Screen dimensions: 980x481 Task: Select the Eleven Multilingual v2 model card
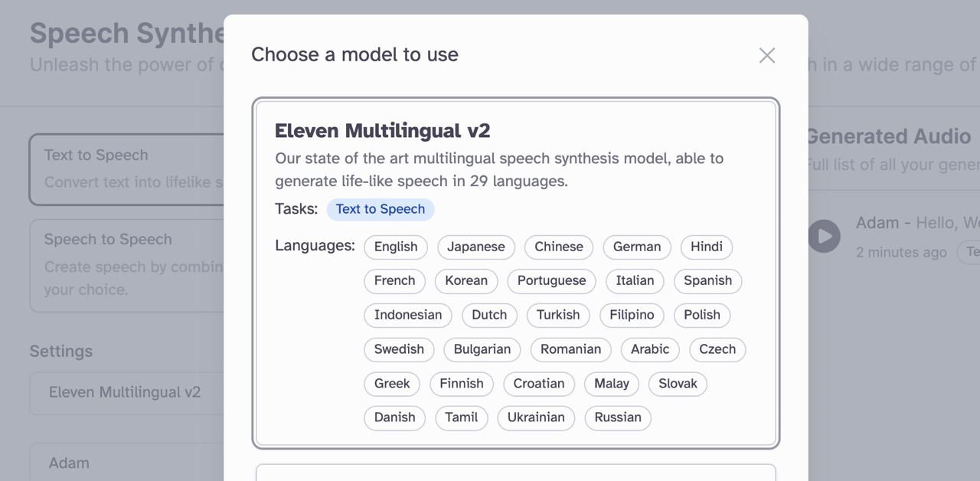point(516,273)
